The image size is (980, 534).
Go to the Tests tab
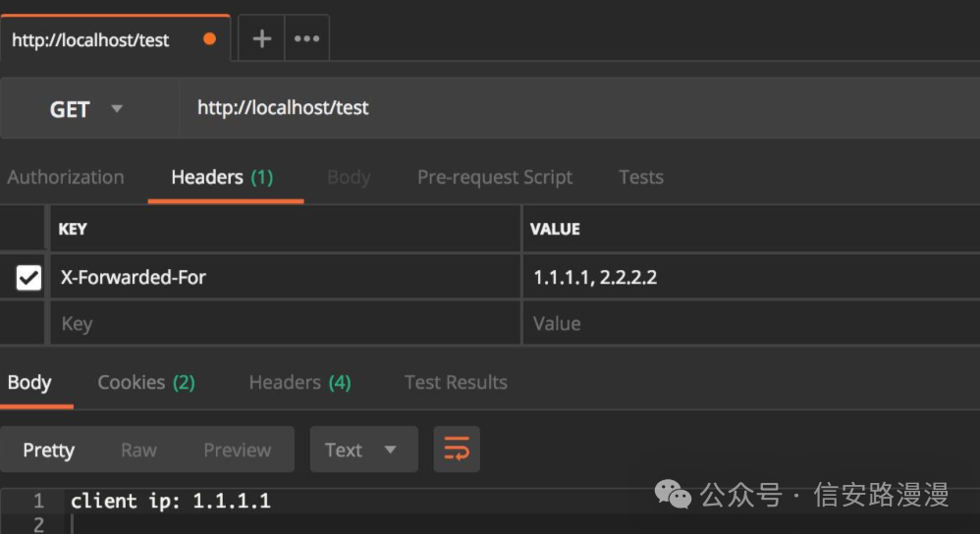click(x=640, y=178)
